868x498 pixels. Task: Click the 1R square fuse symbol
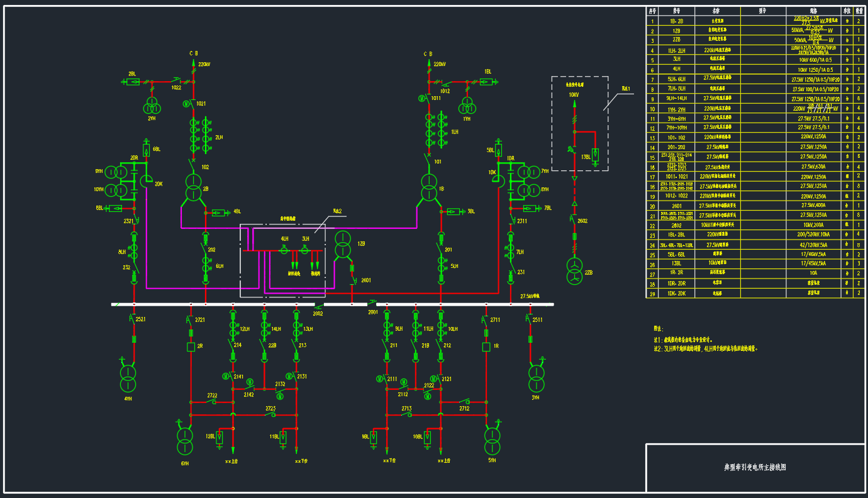486,346
